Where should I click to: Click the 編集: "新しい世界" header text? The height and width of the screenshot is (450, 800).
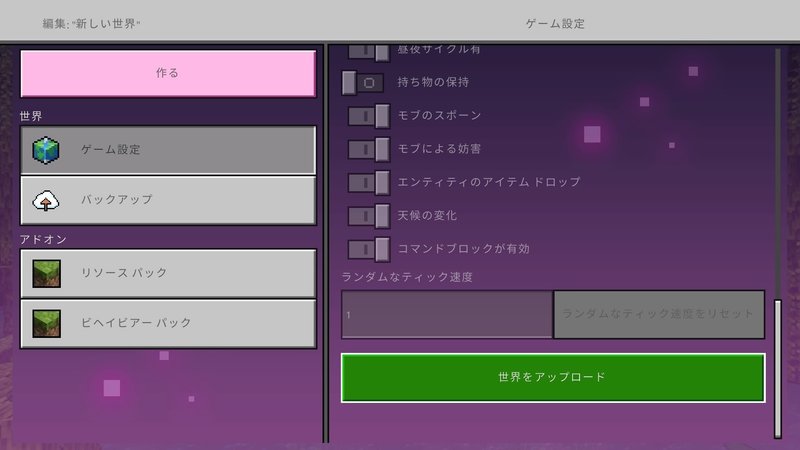click(91, 23)
